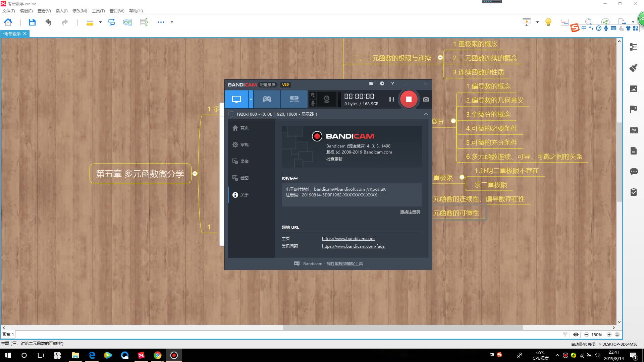Open 工具(T) menu

click(x=98, y=11)
